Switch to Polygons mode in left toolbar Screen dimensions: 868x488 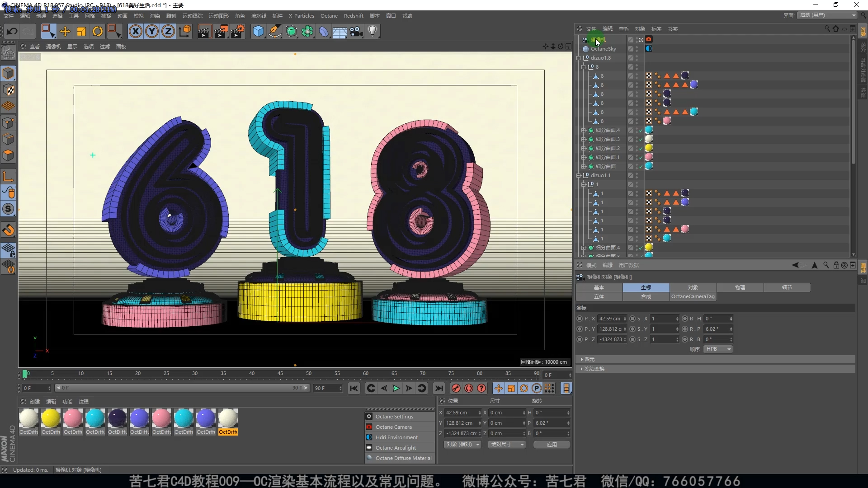[9, 155]
